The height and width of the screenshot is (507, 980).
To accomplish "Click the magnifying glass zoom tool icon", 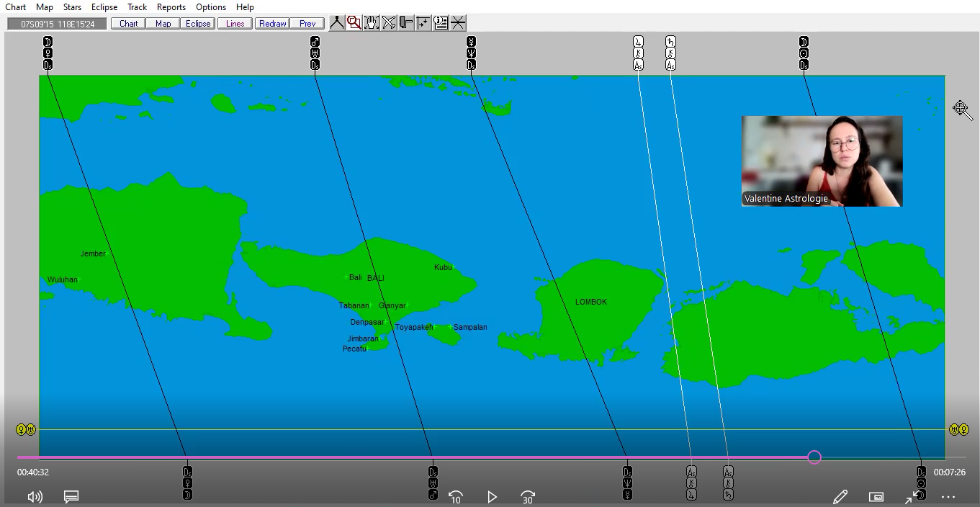I will coord(354,22).
